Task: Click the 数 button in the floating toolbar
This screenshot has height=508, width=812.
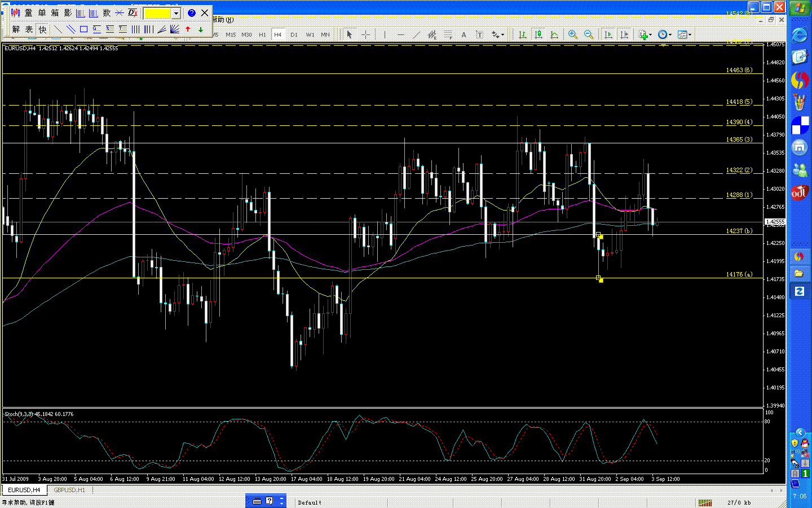Action: [x=107, y=13]
